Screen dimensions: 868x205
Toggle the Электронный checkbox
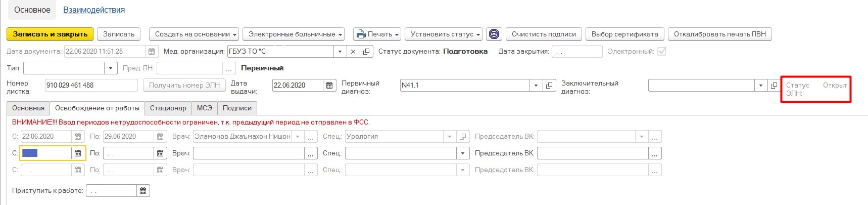[661, 52]
